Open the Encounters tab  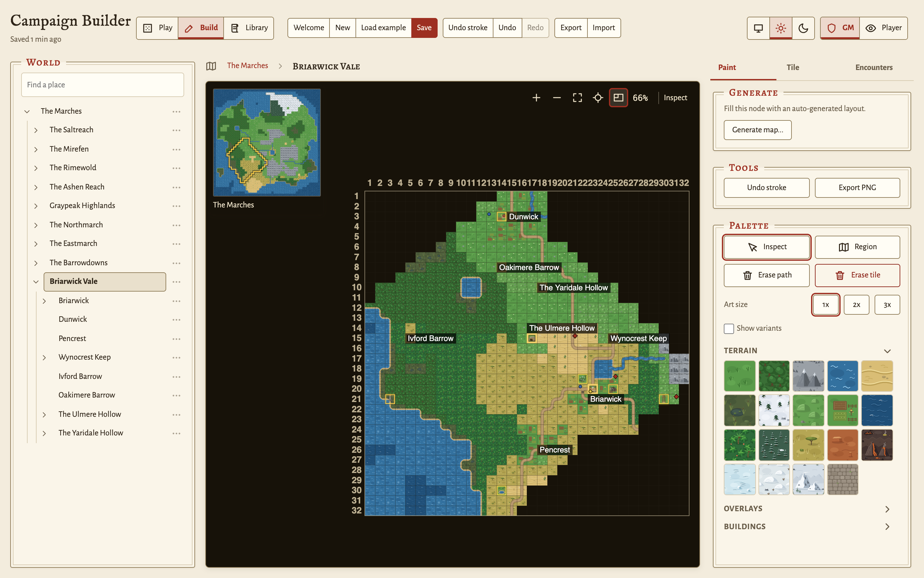[874, 67]
